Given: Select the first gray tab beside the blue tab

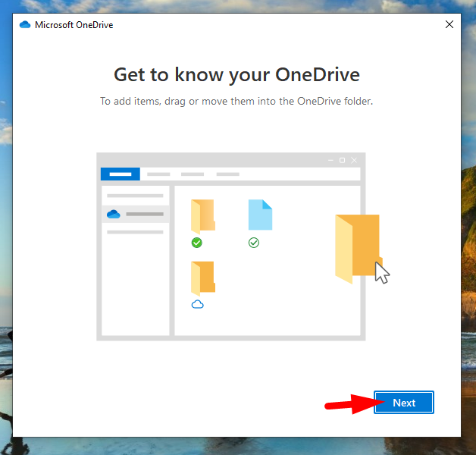Looking at the screenshot, I should [158, 174].
